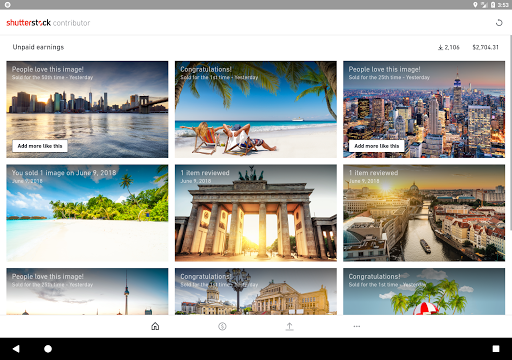Click Add more like this on Brooklyn skyline
Image resolution: width=512 pixels, height=360 pixels.
click(x=40, y=146)
